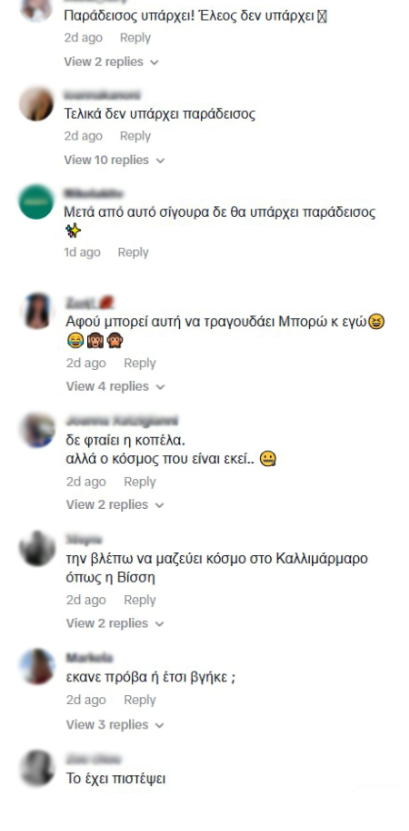Expand 'View 4 replies' thread

[x=115, y=386]
